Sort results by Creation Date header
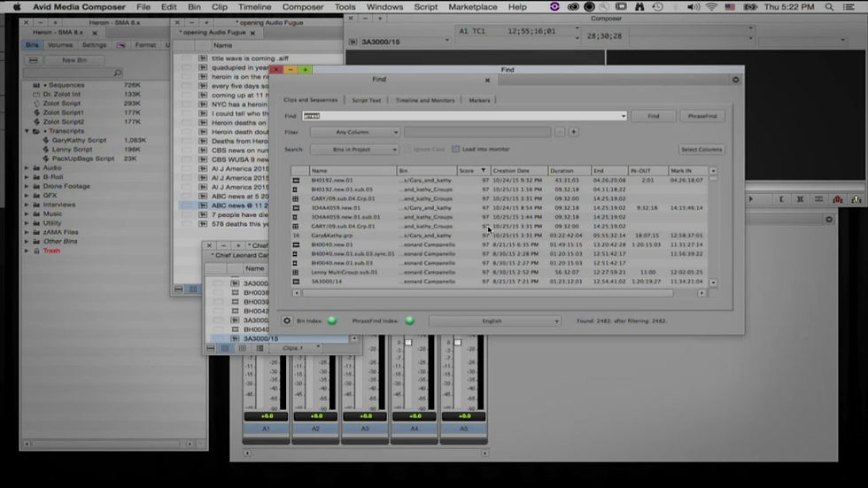The height and width of the screenshot is (488, 868). (x=519, y=171)
